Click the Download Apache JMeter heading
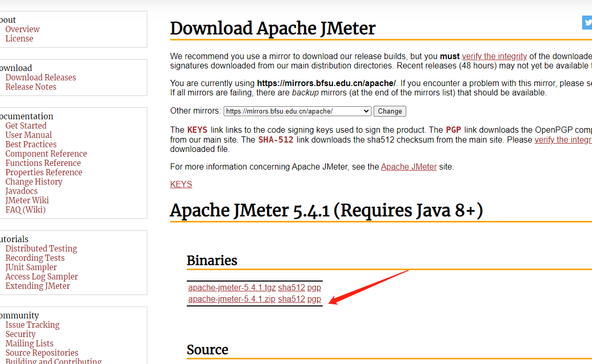Viewport: 592px width, 364px height. tap(272, 29)
